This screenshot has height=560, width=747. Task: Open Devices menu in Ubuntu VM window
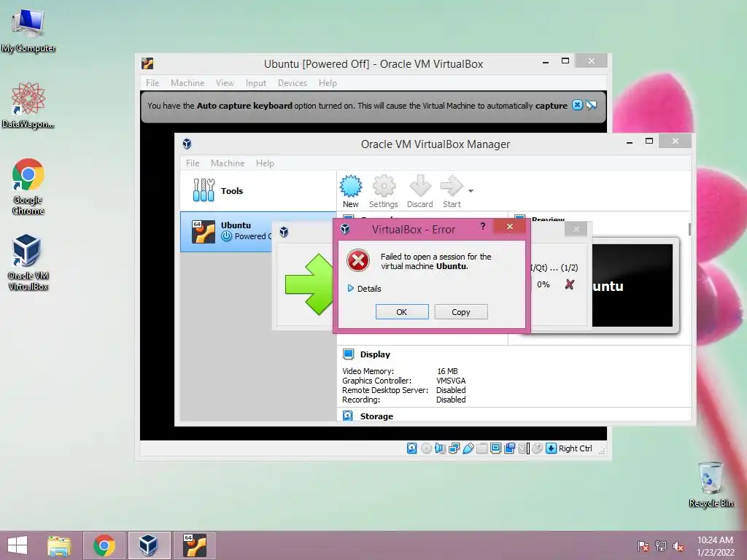point(292,83)
